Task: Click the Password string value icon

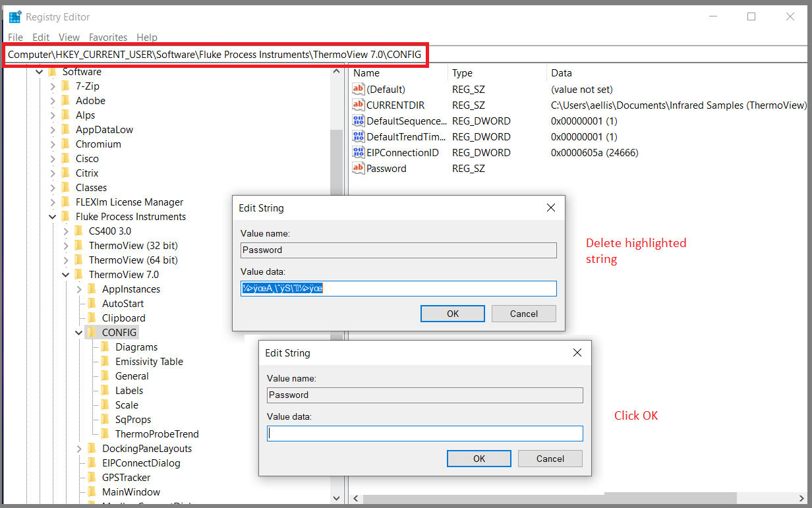Action: click(359, 168)
